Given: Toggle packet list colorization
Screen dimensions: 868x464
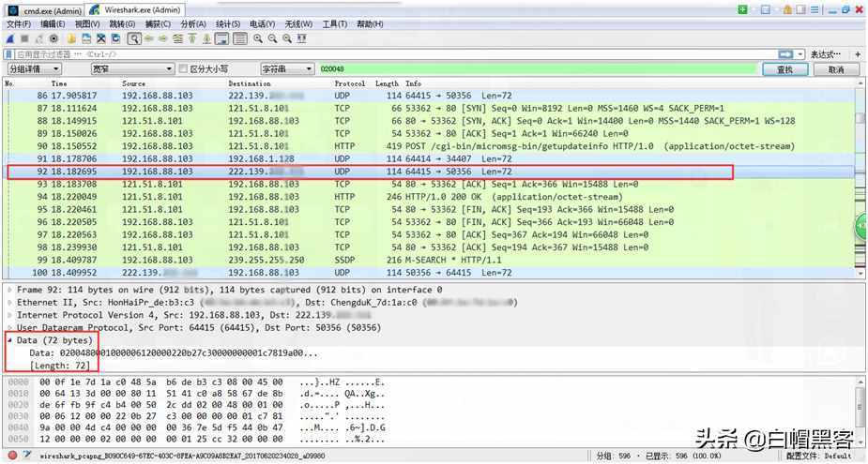Looking at the screenshot, I should [239, 38].
